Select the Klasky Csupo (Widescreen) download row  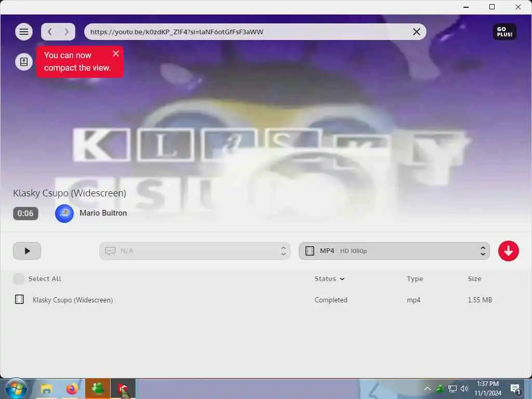click(266, 300)
